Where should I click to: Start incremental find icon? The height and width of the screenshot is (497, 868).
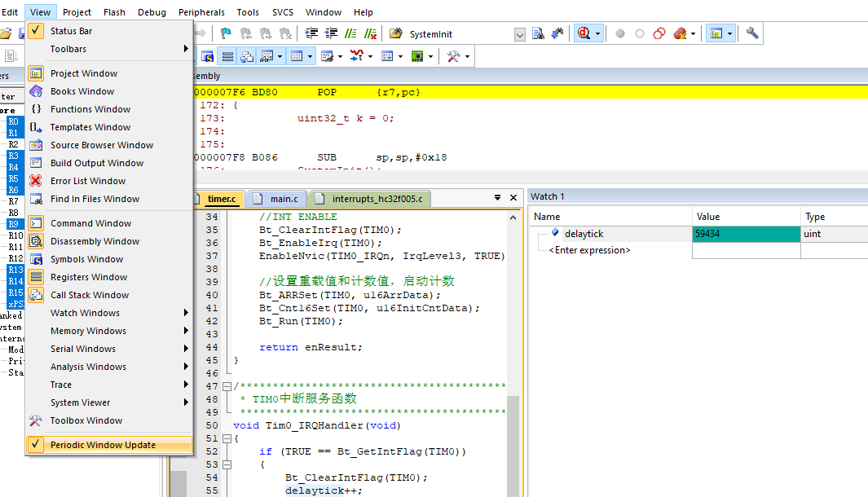point(557,33)
